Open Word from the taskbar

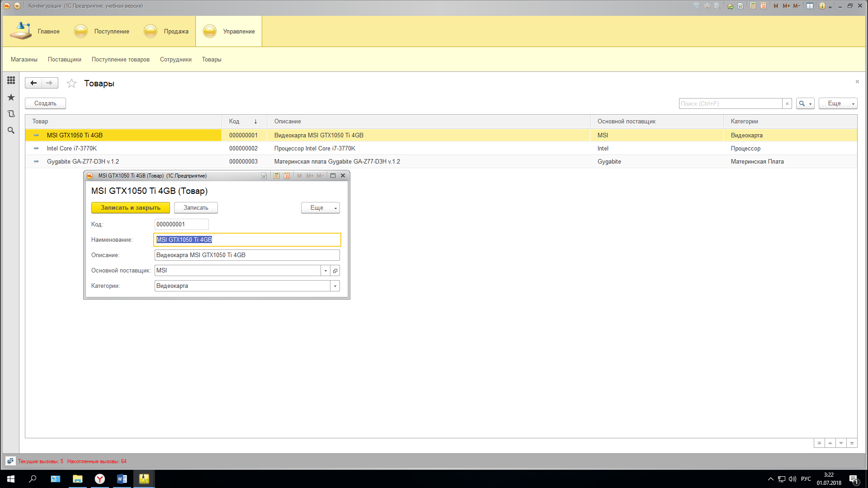[122, 479]
